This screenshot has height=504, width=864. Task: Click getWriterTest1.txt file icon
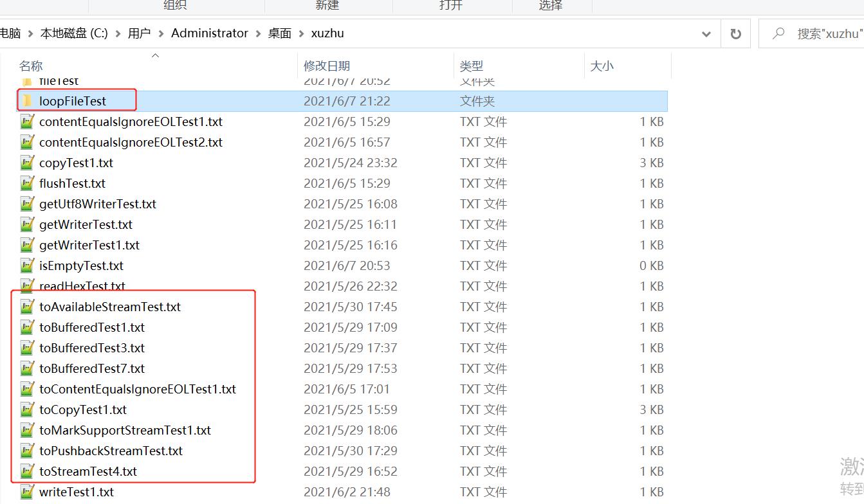coord(27,245)
